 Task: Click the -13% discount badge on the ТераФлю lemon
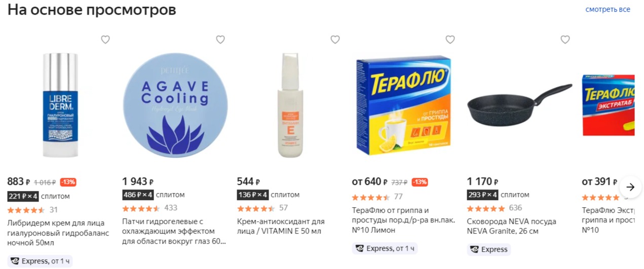point(420,182)
